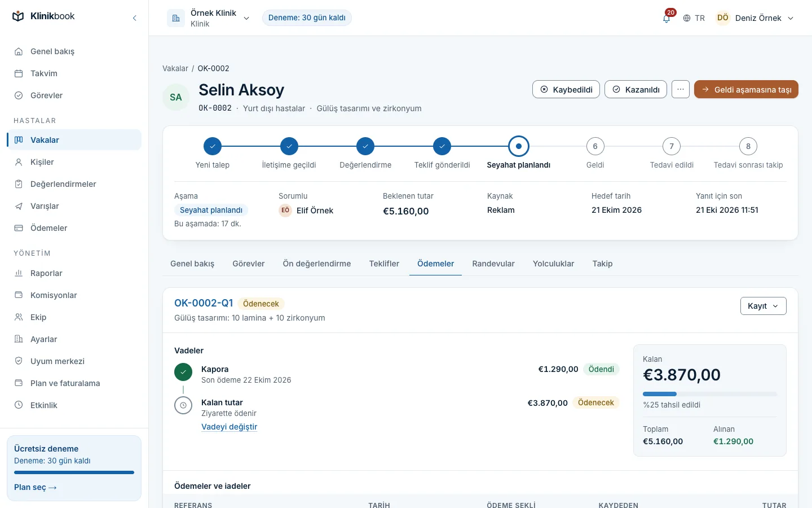Open Genel bakış in the sidebar
Screen dimensions: 812x508
click(74, 51)
